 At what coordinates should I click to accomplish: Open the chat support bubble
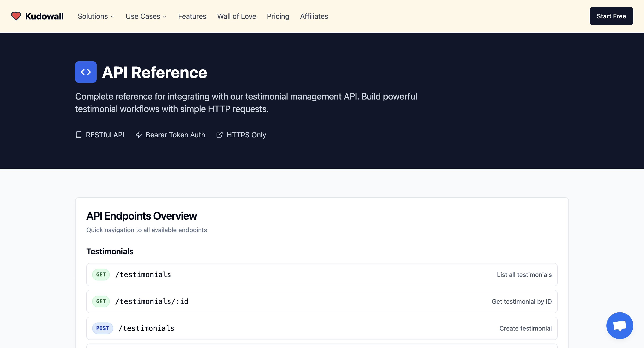point(619,325)
